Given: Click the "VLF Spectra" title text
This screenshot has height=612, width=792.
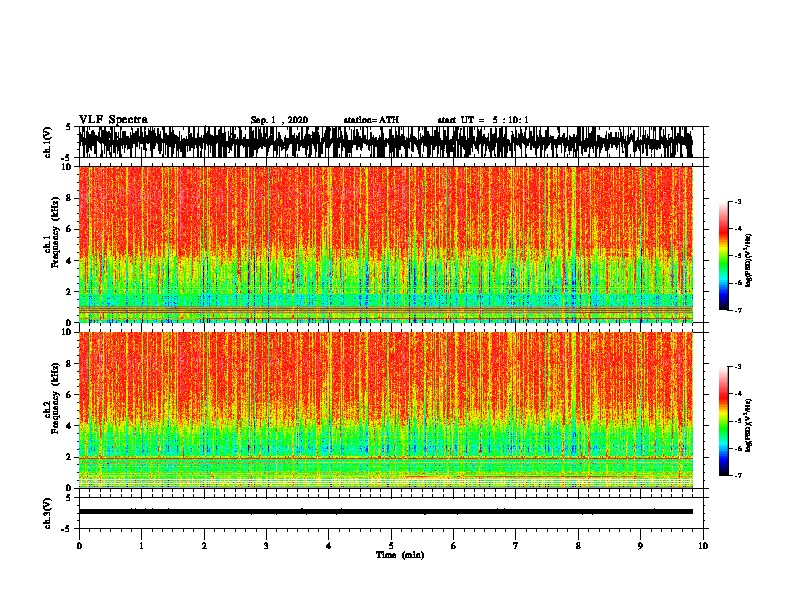Looking at the screenshot, I should [x=113, y=120].
